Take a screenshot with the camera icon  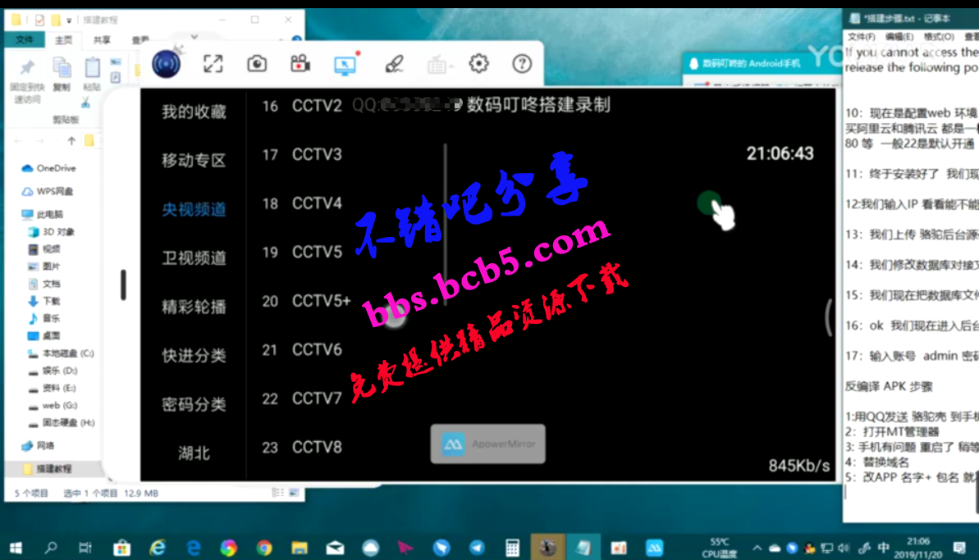[x=258, y=64]
